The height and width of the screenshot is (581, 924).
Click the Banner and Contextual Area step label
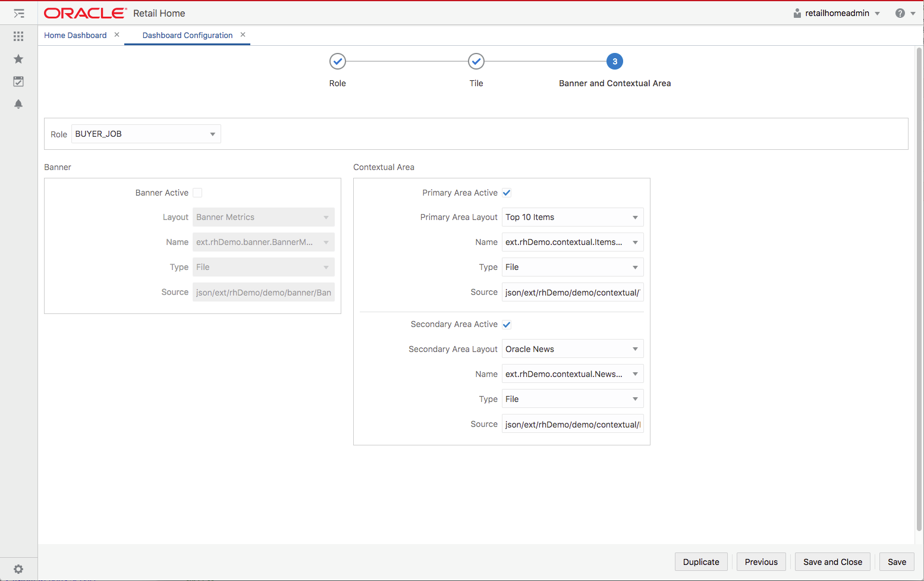coord(615,83)
